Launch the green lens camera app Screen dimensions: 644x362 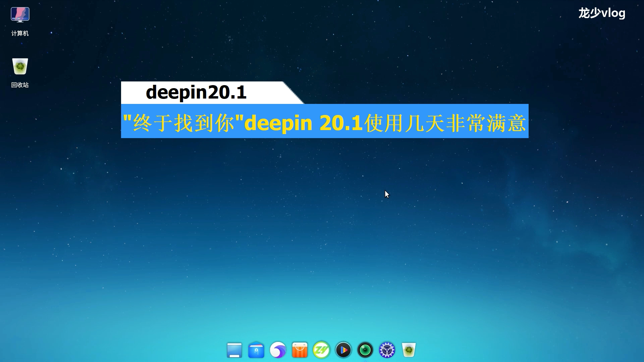(x=365, y=350)
